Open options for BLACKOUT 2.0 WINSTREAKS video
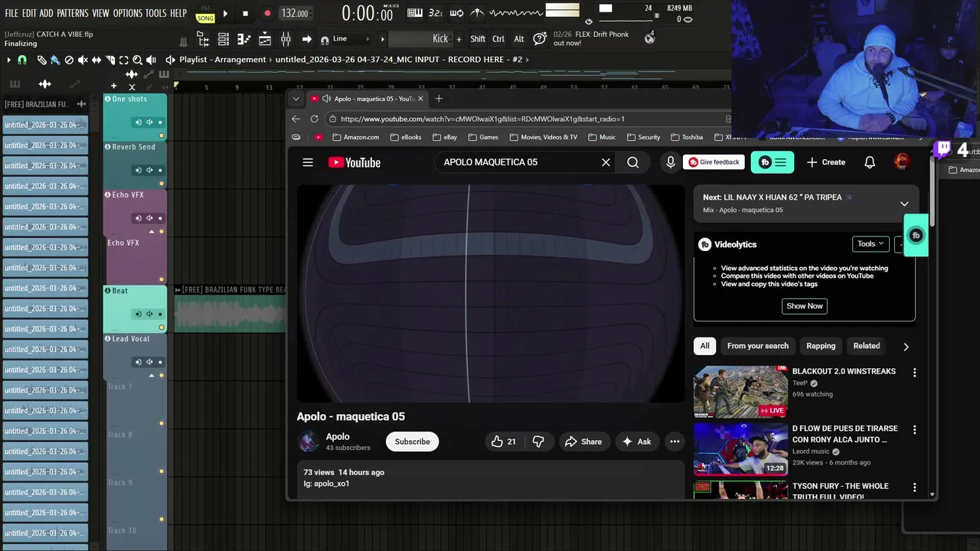This screenshot has height=551, width=980. coord(914,372)
